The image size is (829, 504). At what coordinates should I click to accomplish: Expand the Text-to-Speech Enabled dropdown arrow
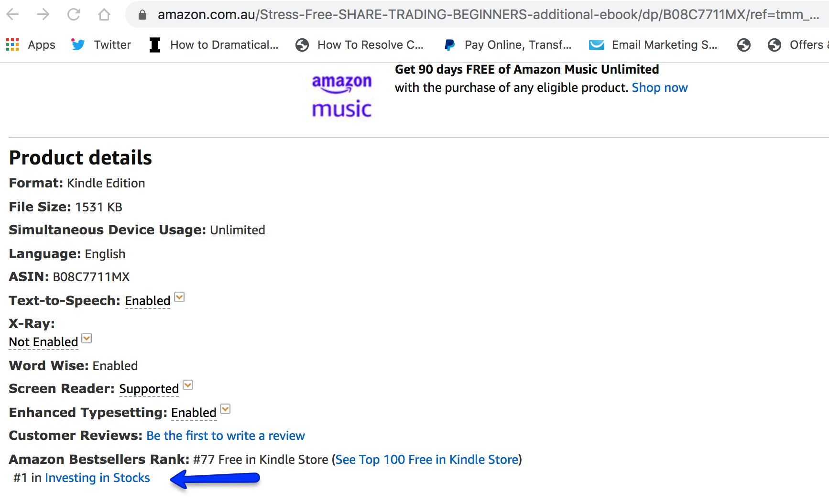[x=179, y=297]
